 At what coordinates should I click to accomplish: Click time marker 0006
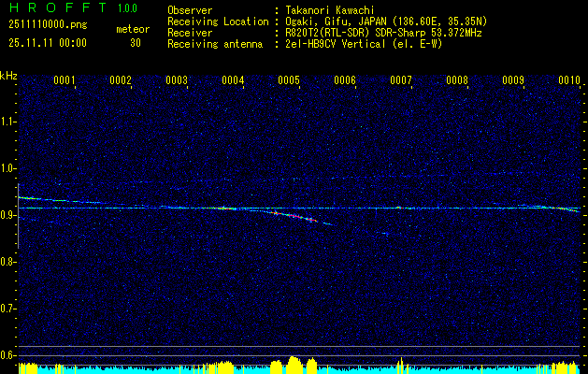pyautogui.click(x=345, y=80)
